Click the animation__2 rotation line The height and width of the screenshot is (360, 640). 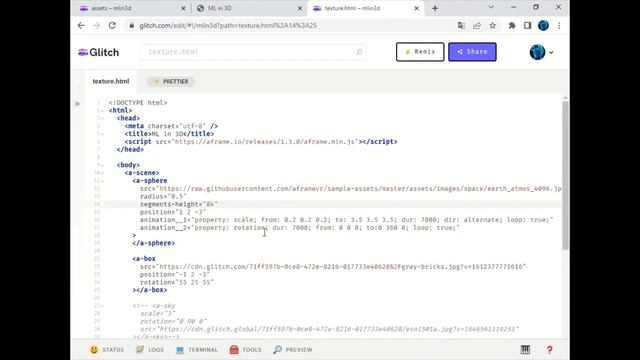[x=300, y=228]
